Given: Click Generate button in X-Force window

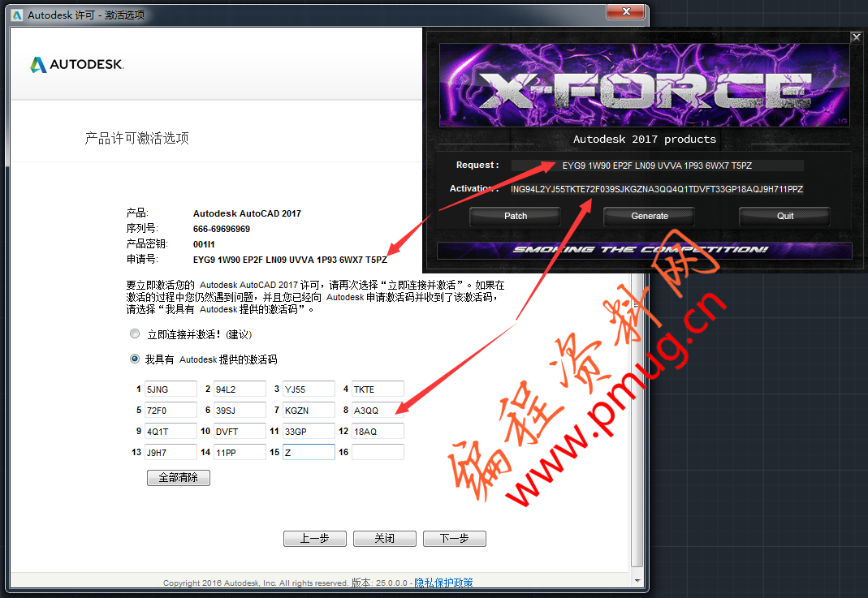Looking at the screenshot, I should tap(650, 216).
